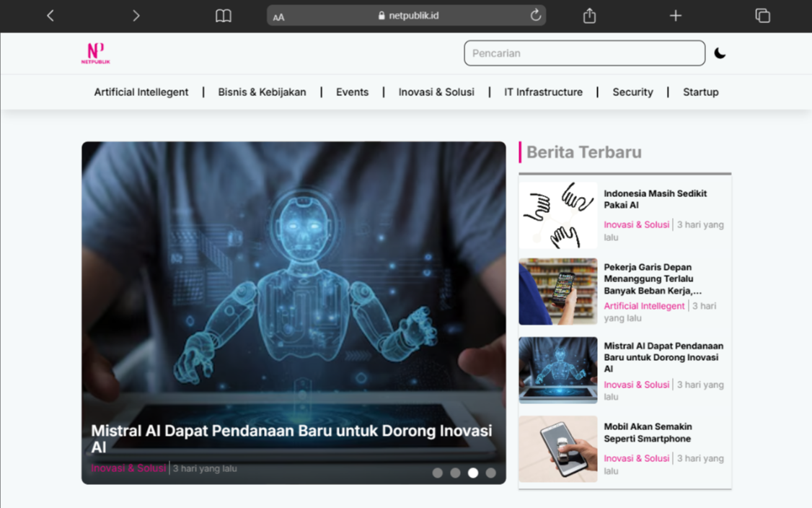Go back using the browser back arrow
The image size is (812, 508).
click(x=50, y=16)
